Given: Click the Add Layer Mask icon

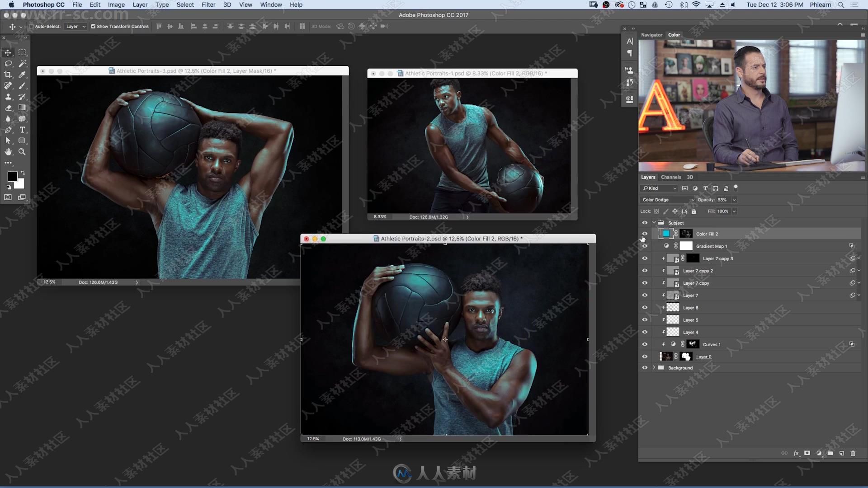Looking at the screenshot, I should click(x=809, y=454).
